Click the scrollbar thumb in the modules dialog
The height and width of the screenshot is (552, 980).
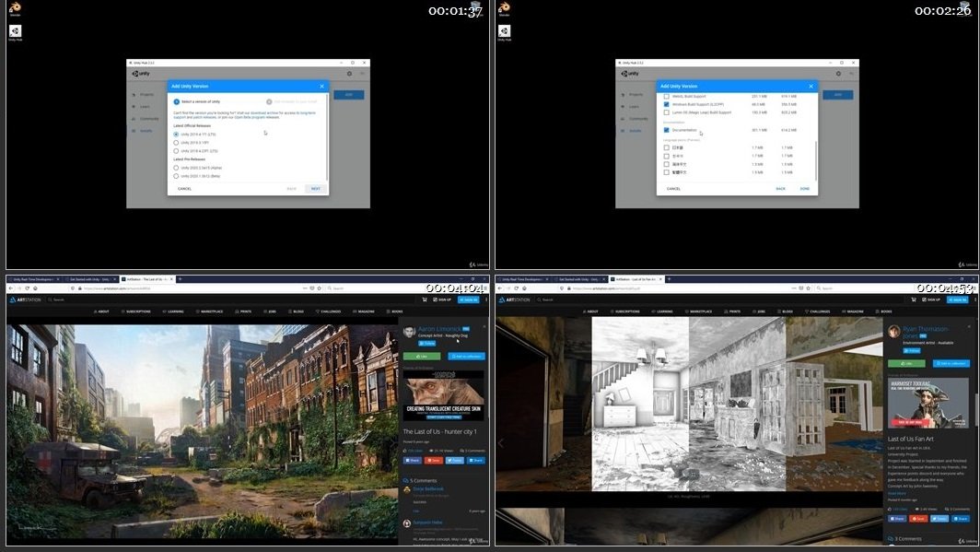(x=816, y=160)
